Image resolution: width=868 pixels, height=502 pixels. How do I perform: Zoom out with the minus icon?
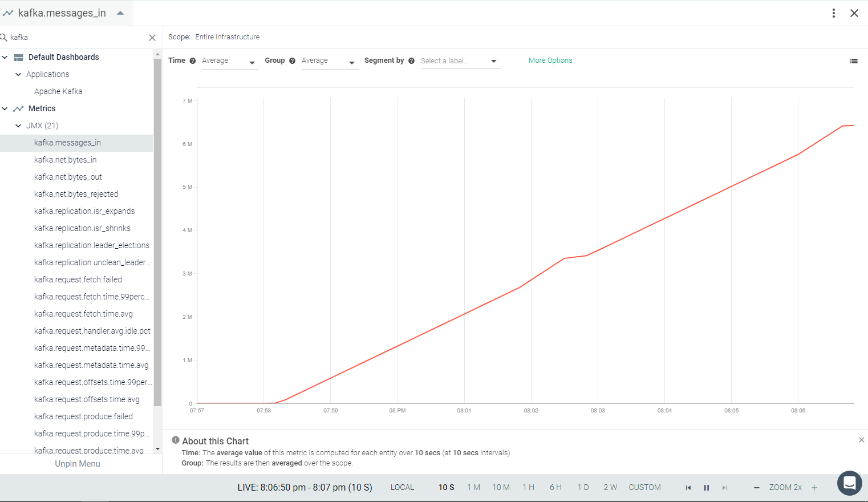(x=757, y=488)
